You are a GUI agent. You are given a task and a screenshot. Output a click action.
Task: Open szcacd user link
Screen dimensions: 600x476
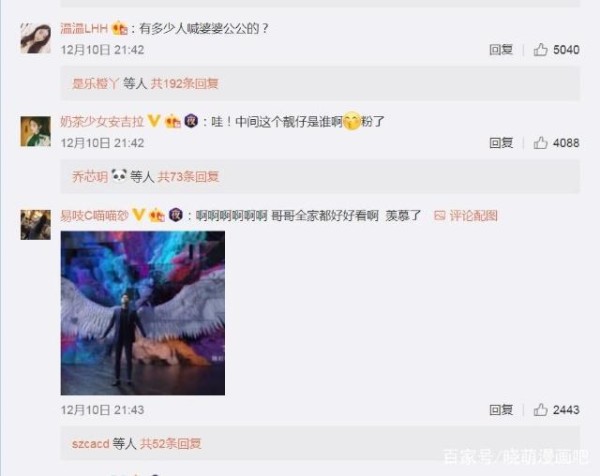point(91,443)
